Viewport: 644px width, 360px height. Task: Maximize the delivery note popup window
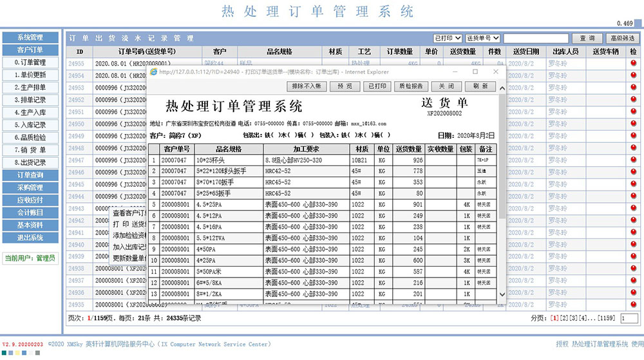pos(476,71)
